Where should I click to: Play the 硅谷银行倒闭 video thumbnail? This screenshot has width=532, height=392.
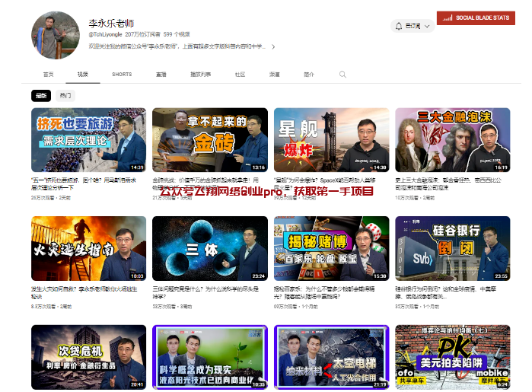click(x=452, y=248)
